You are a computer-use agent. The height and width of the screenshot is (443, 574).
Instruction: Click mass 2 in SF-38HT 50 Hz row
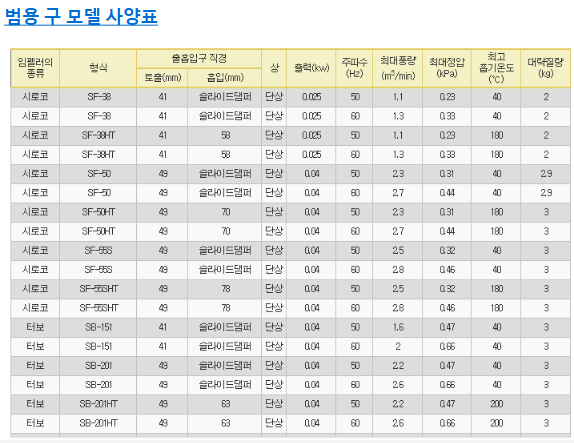(546, 135)
